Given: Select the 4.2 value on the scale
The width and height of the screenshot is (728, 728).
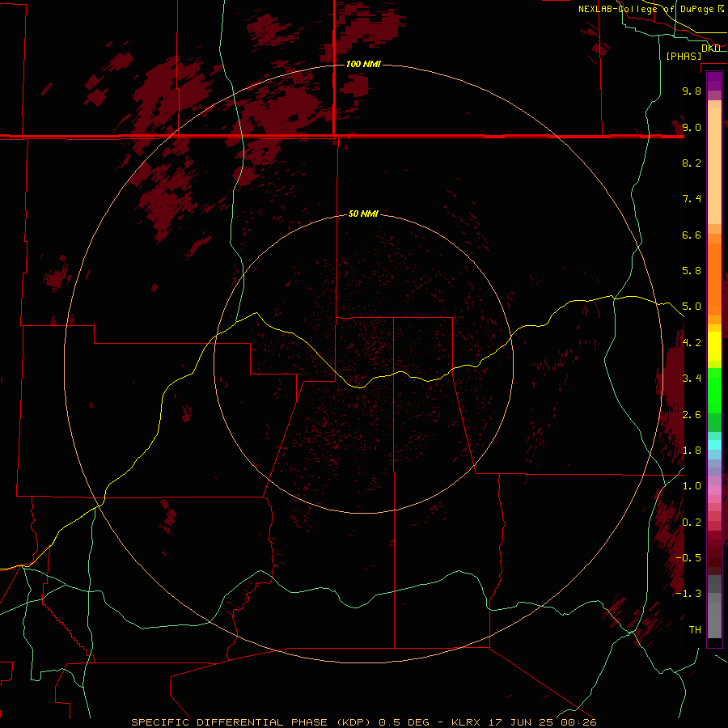Looking at the screenshot, I should click(692, 343).
